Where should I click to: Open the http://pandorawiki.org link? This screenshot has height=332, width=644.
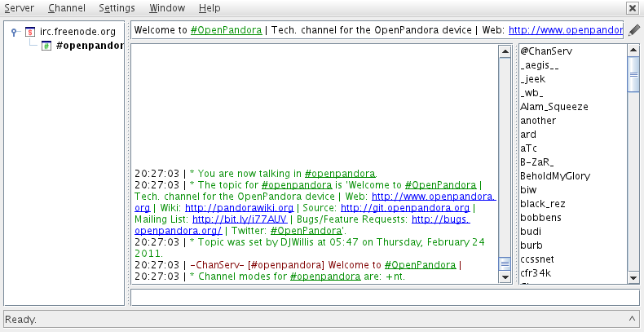coord(240,208)
